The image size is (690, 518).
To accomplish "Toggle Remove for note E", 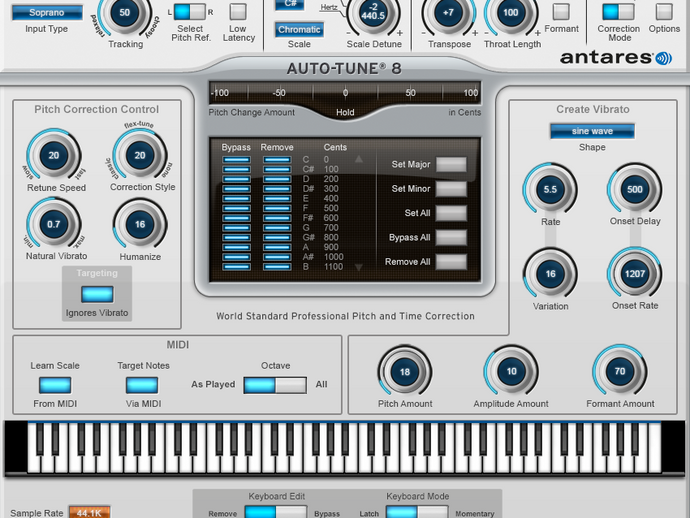I will (x=277, y=198).
